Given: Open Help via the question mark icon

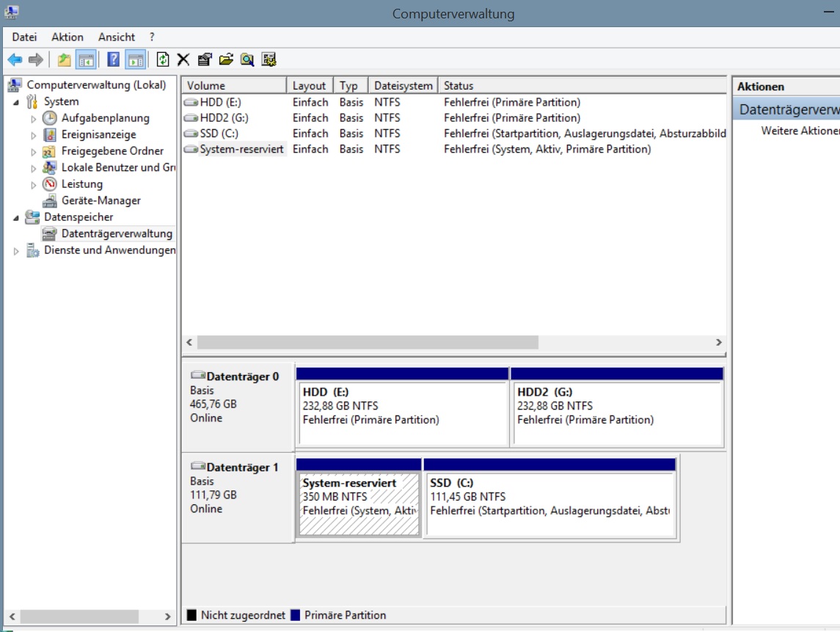Looking at the screenshot, I should pos(113,59).
